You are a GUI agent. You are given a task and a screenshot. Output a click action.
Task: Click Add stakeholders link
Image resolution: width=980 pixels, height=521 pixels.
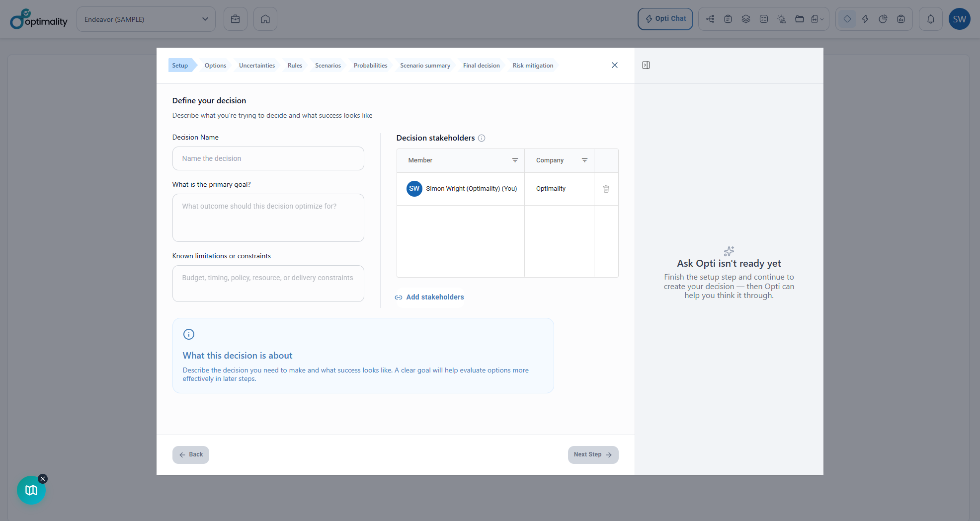(429, 297)
